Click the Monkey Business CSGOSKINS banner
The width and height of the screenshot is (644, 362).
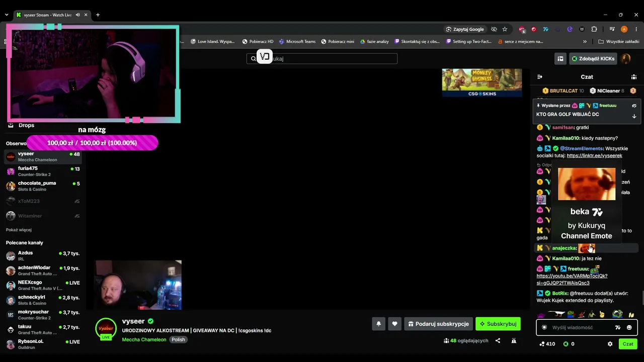pos(482,82)
